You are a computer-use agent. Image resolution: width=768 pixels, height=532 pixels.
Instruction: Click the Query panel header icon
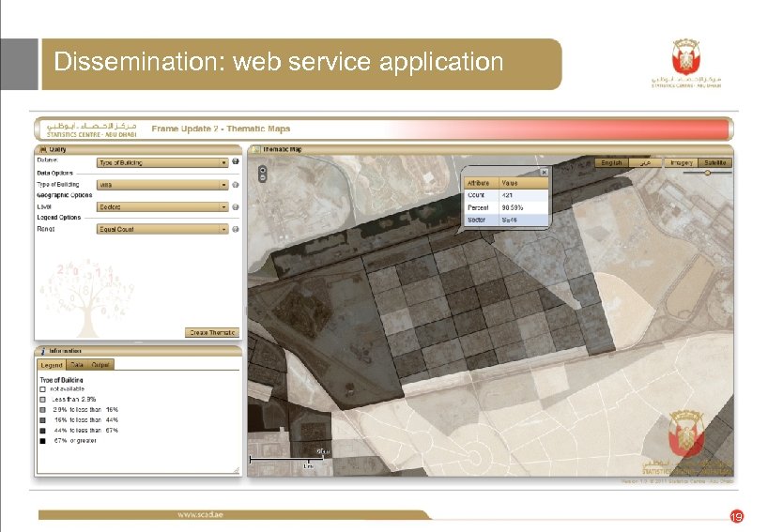(43, 150)
